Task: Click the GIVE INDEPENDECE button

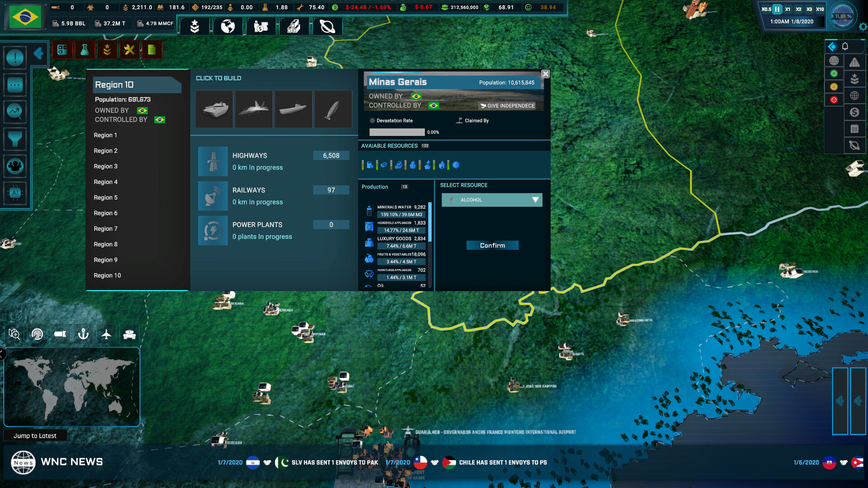Action: click(508, 106)
